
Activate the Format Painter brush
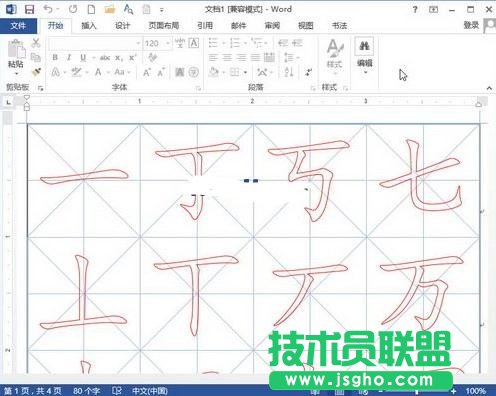pyautogui.click(x=36, y=72)
